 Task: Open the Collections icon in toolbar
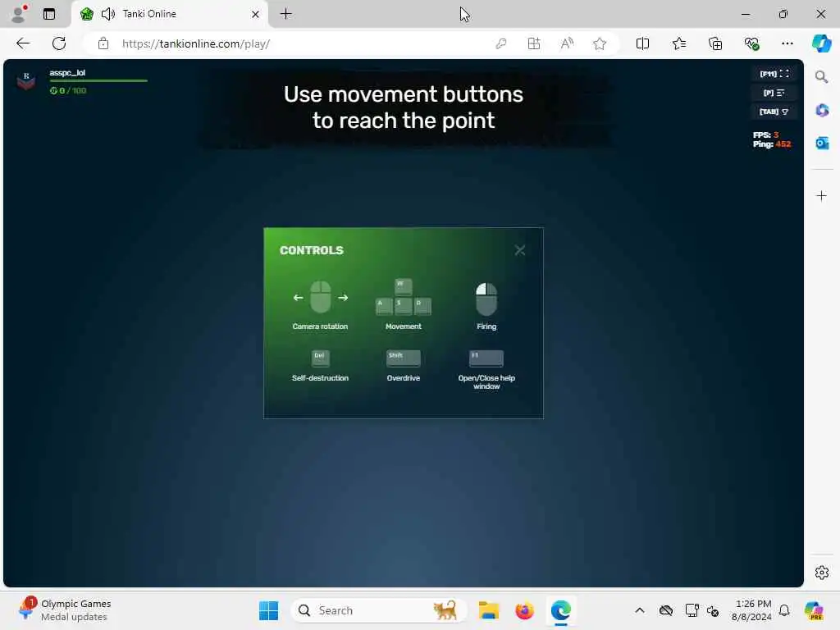(x=715, y=44)
